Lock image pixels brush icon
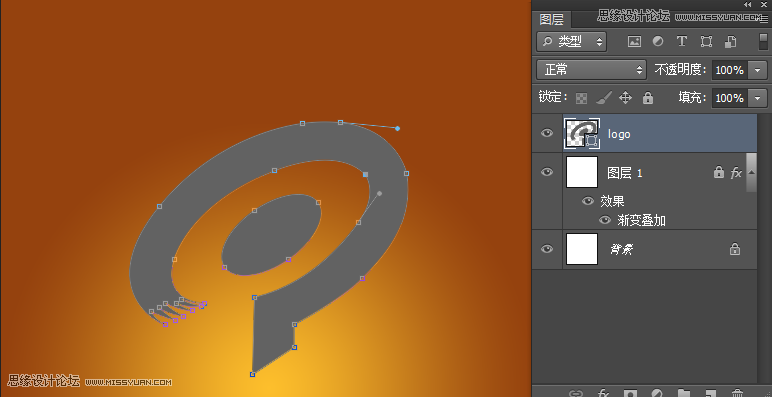The image size is (772, 397). point(604,98)
